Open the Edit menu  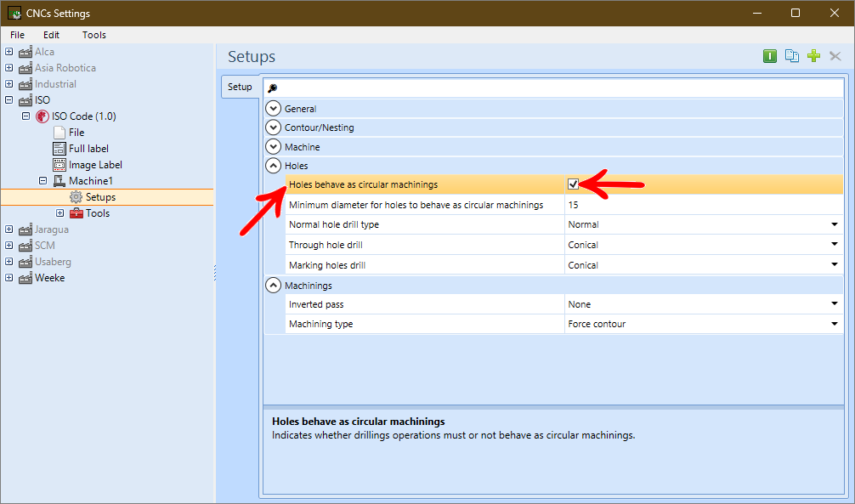point(52,35)
